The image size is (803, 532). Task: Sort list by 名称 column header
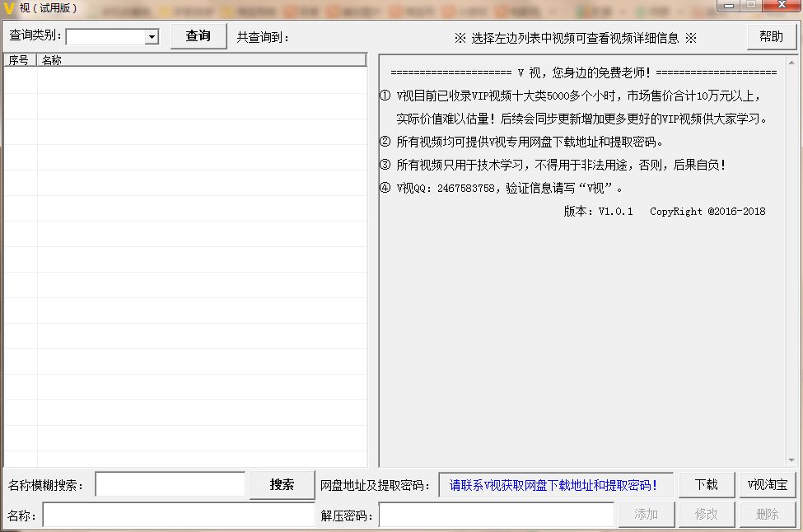tap(201, 60)
